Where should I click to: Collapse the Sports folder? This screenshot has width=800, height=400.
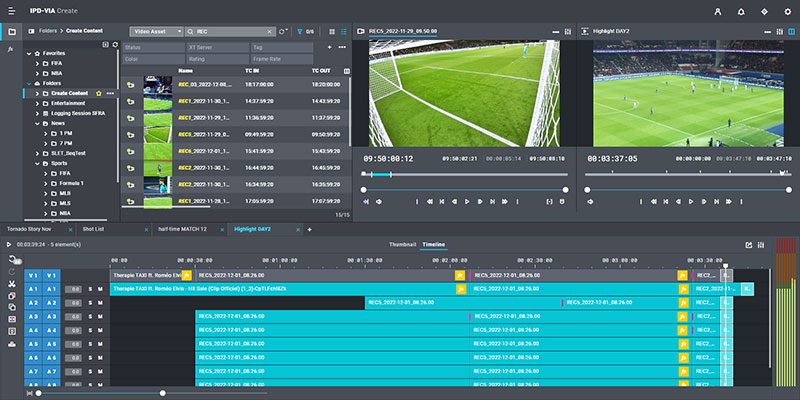37,163
